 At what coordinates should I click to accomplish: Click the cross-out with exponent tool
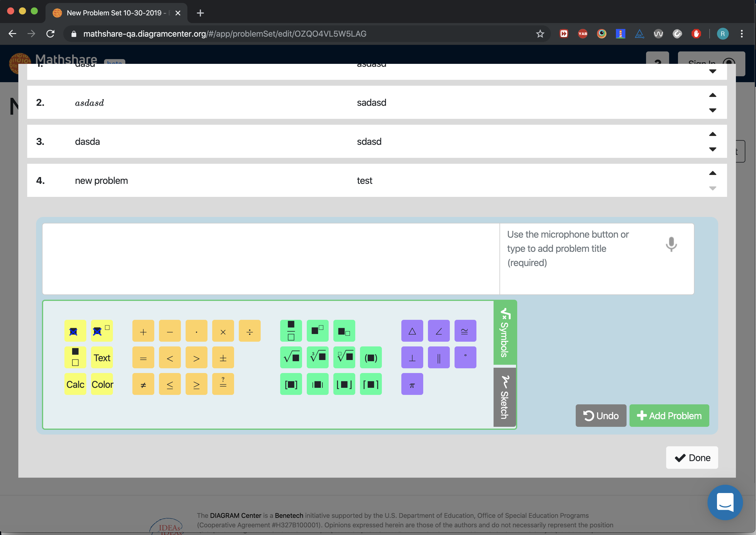click(x=102, y=331)
